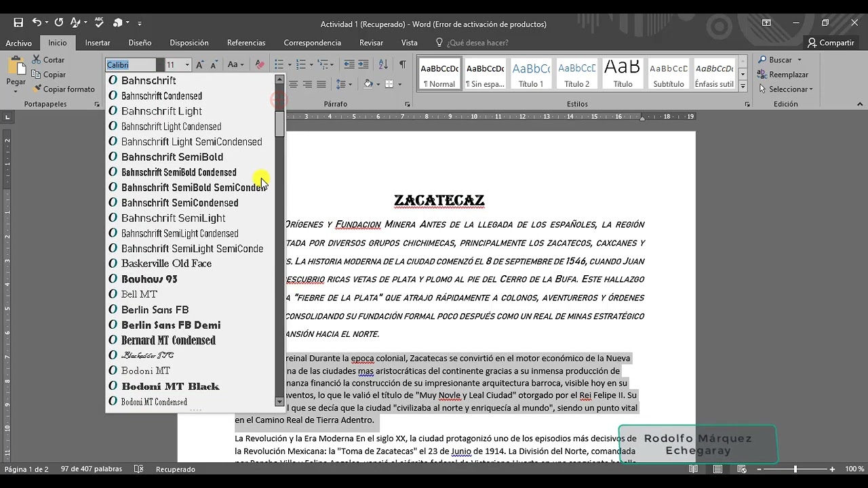Increase indent in Párrafo group
This screenshot has width=868, height=488.
pyautogui.click(x=363, y=64)
